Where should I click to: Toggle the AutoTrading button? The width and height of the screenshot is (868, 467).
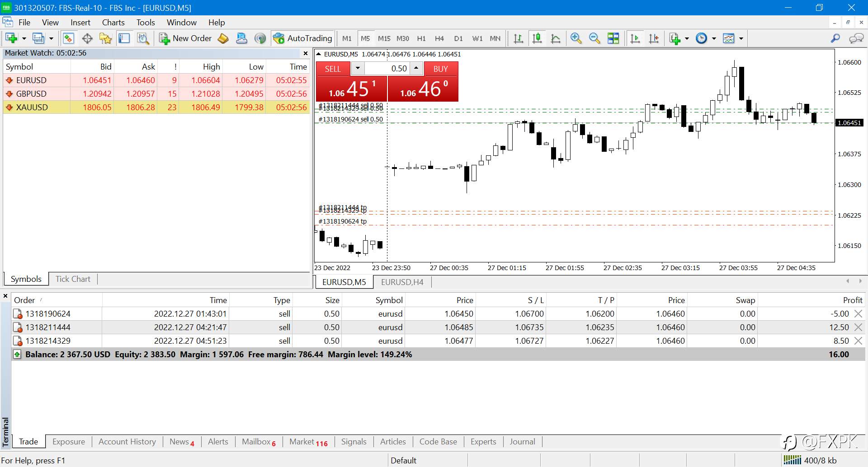[302, 38]
